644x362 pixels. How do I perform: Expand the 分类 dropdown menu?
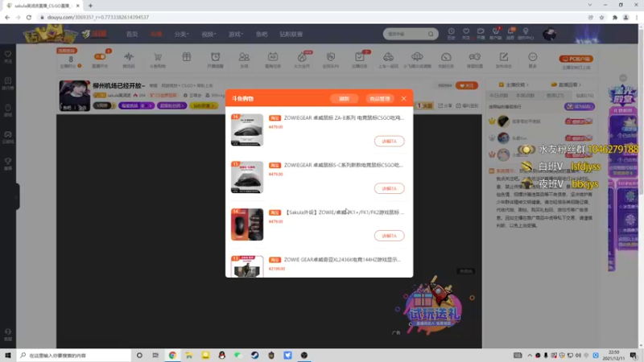point(181,34)
